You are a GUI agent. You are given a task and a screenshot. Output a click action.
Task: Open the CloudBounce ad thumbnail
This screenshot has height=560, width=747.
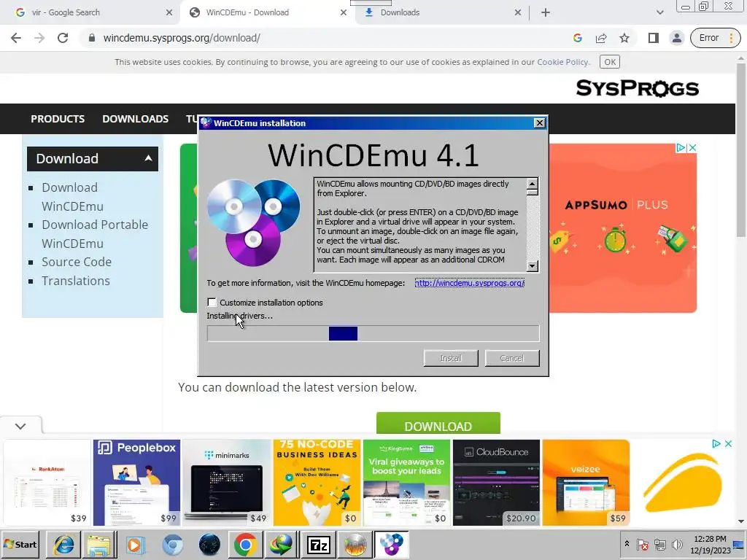coord(496,483)
